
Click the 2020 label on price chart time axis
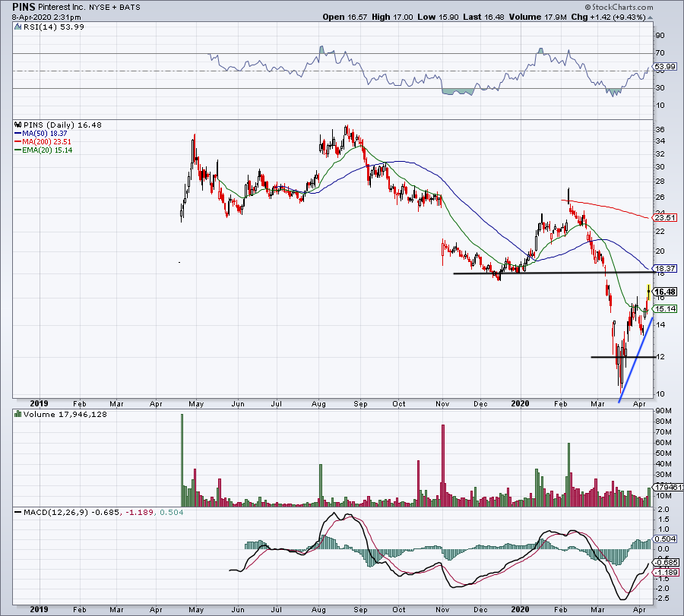[x=520, y=403]
